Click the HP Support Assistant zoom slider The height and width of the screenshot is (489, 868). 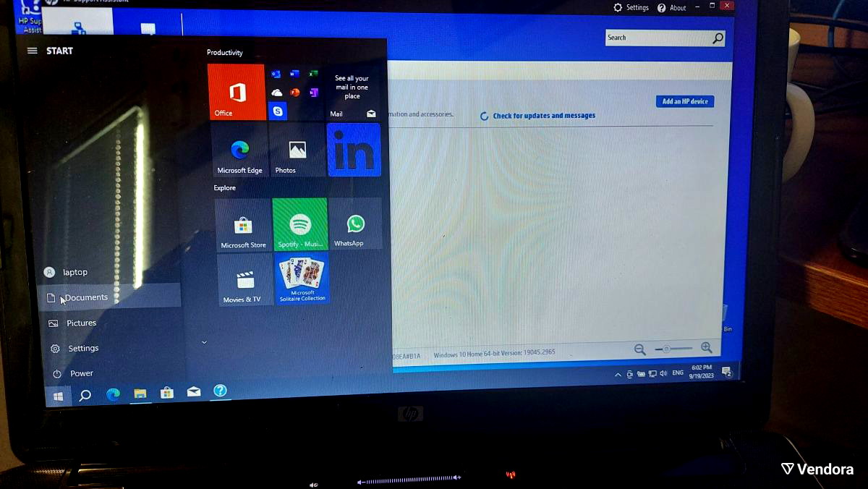[x=673, y=349]
